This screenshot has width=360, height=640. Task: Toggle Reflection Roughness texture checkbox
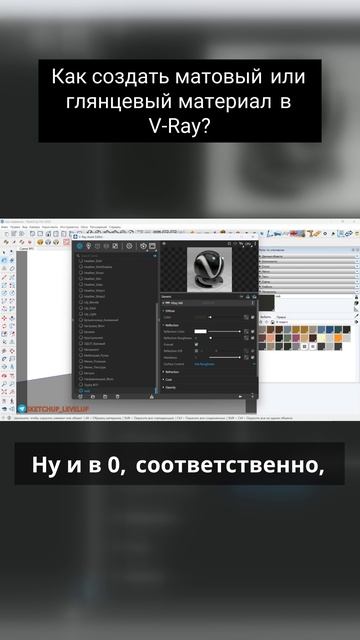253,338
